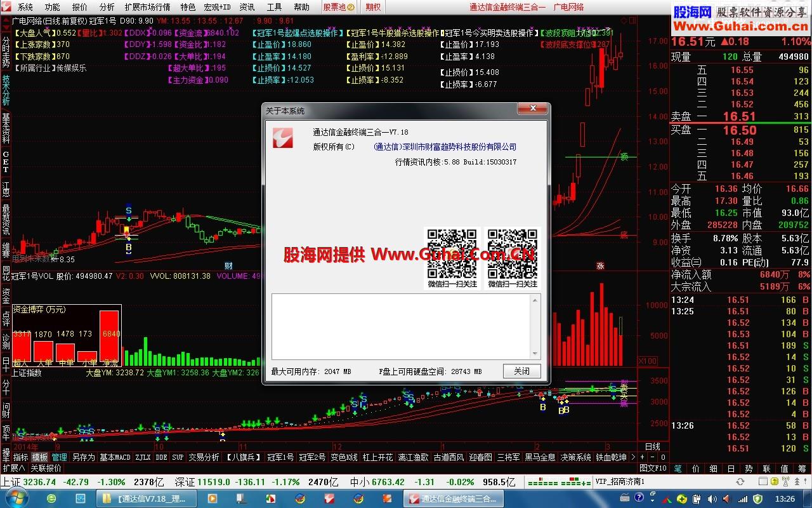Click 关闭 in the about dialog
The width and height of the screenshot is (812, 508).
coord(521,371)
